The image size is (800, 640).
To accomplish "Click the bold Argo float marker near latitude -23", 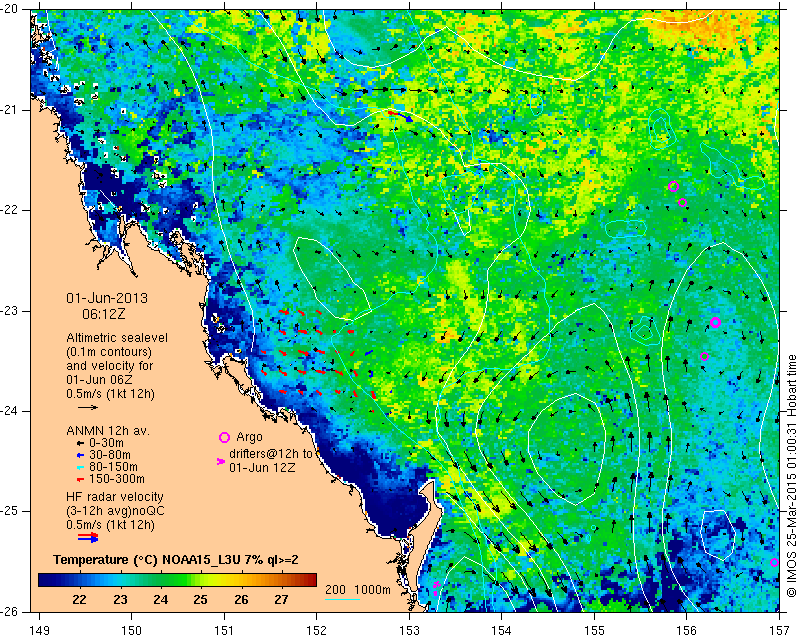I will pyautogui.click(x=715, y=322).
